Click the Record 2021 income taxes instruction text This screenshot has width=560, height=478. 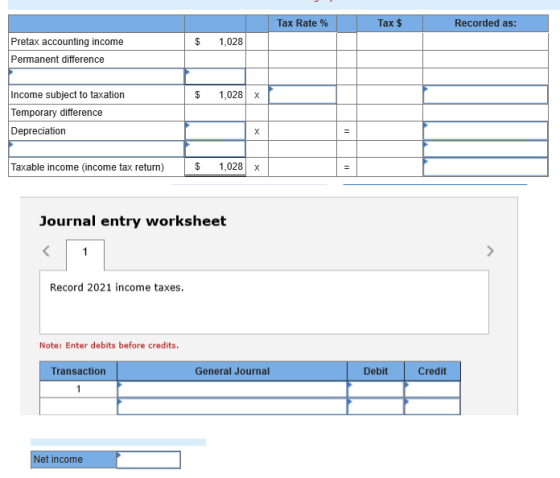[117, 288]
